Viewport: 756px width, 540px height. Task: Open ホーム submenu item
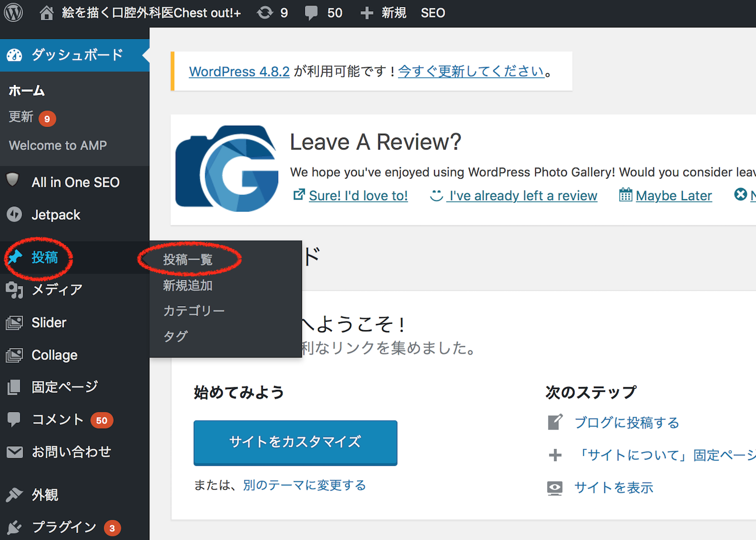coord(27,91)
